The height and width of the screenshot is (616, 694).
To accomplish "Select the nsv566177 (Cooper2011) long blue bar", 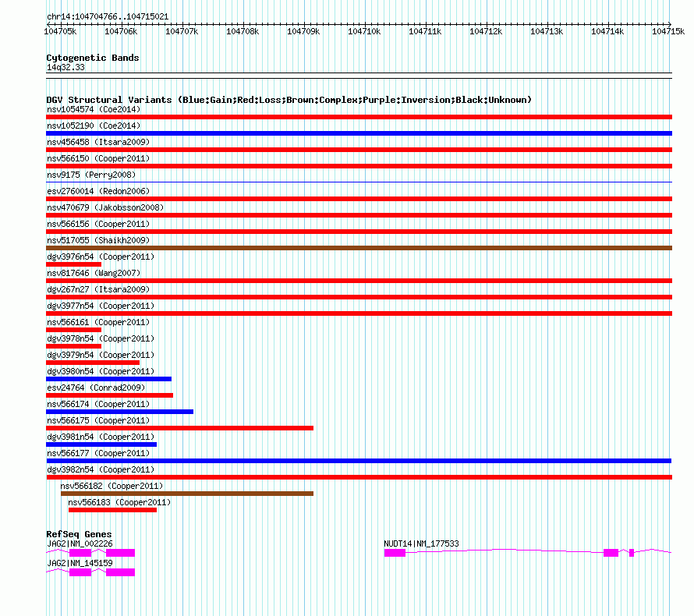I will 359,461.
